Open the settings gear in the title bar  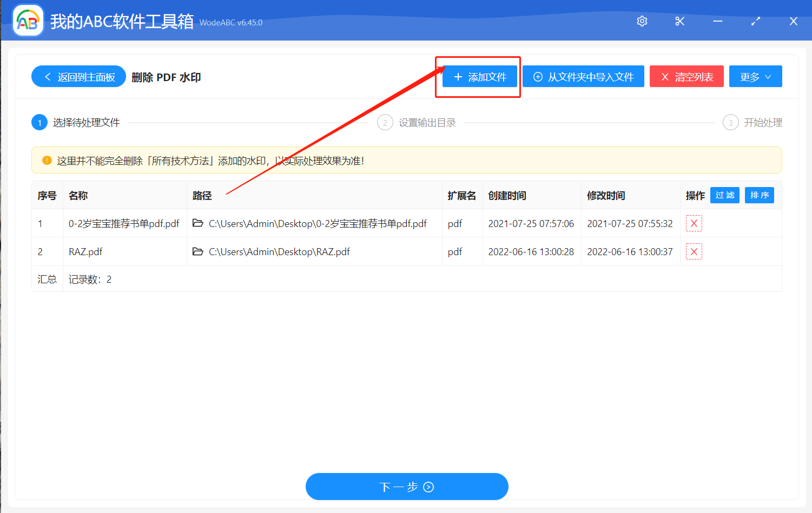point(642,21)
